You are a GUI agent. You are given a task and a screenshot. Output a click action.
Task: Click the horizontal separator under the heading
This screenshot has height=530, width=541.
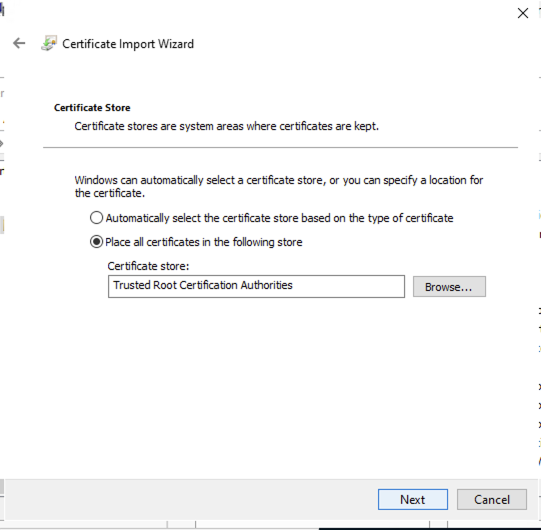[x=280, y=147]
